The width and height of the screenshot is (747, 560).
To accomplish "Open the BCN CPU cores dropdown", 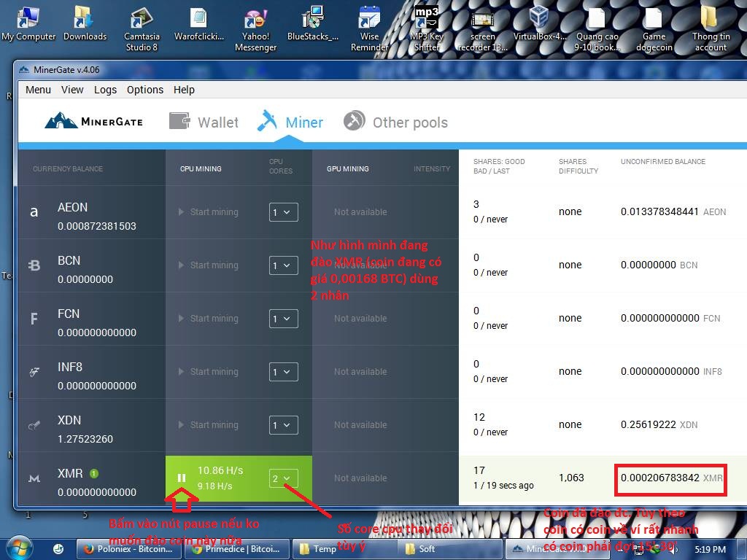I will pyautogui.click(x=284, y=265).
